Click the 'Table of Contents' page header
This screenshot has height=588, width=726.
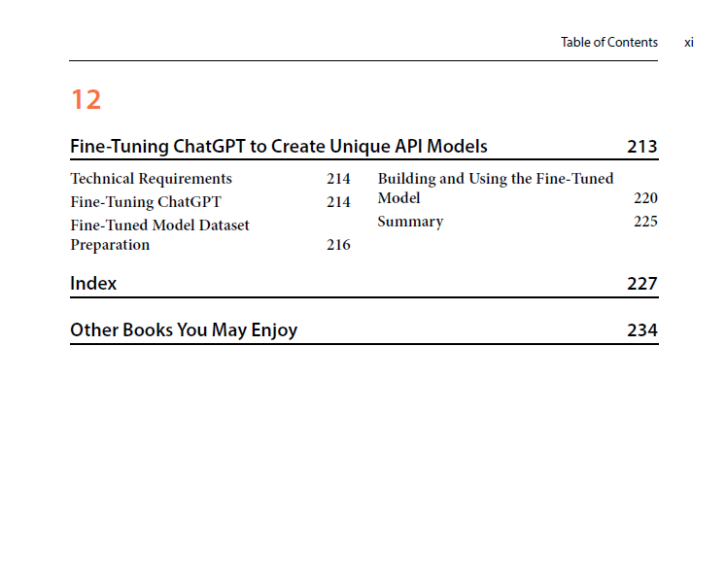pos(609,42)
